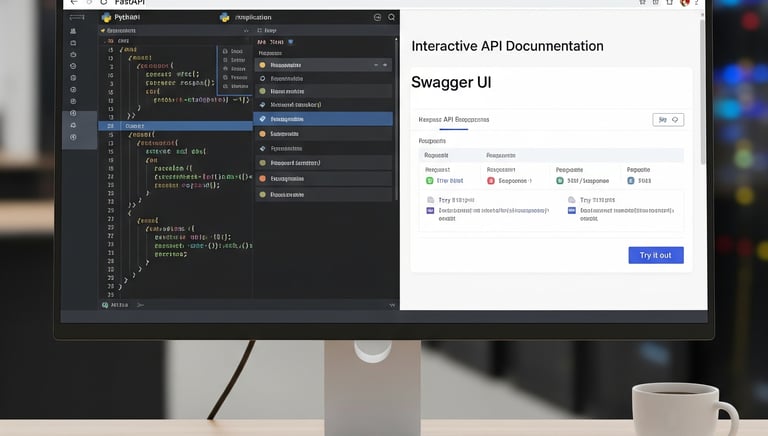Click the arrow icon in the editor status bar
The width and height of the screenshot is (768, 436).
(x=140, y=305)
